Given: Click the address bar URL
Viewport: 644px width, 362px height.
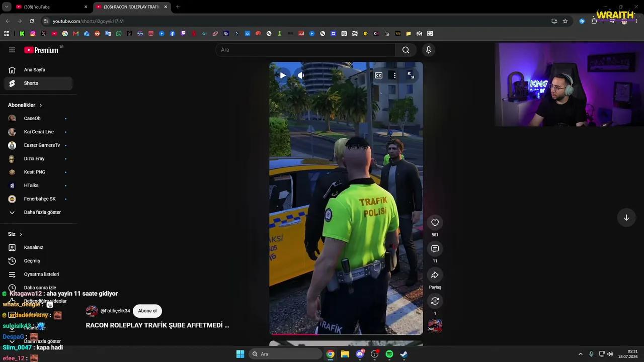Looking at the screenshot, I should (88, 21).
